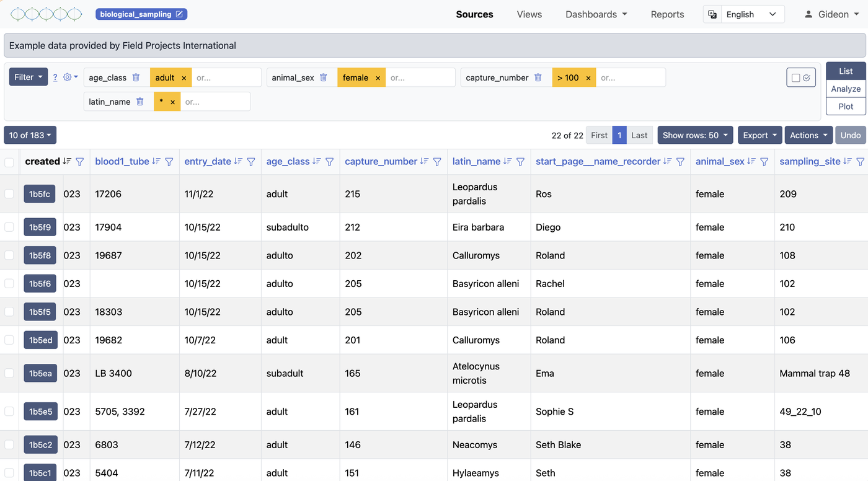Switch to the Analyze view
Screen dimensions: 868x481
(x=845, y=89)
